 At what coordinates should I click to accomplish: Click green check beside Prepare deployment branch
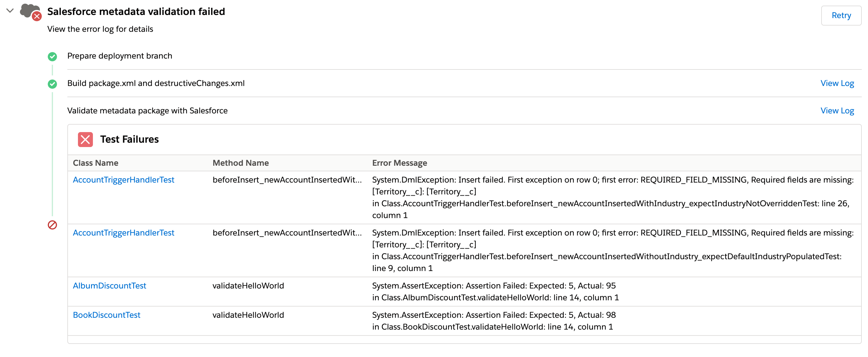click(x=52, y=56)
